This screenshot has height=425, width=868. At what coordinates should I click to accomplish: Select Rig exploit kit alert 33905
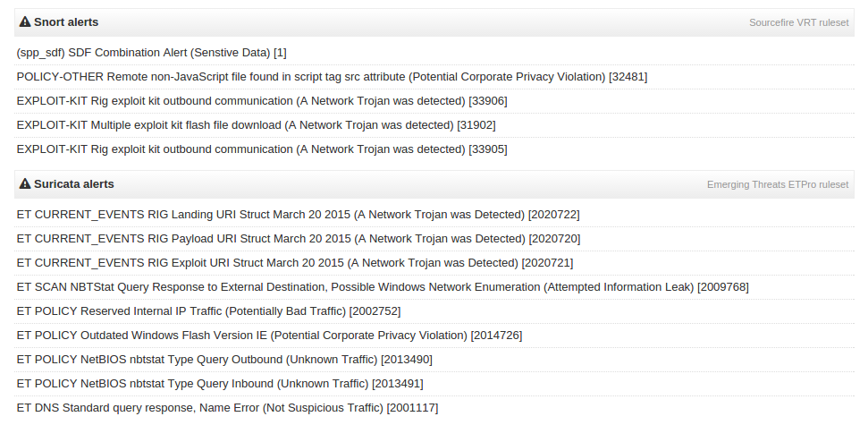[434, 149]
